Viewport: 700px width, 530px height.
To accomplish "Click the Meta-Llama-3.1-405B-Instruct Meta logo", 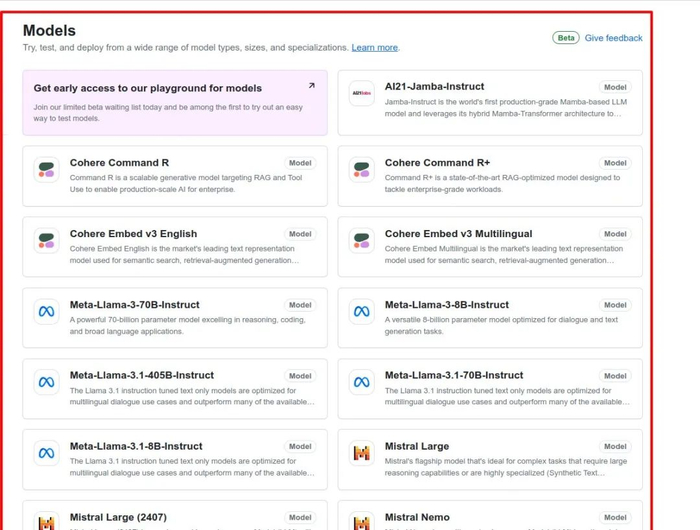I will [46, 383].
